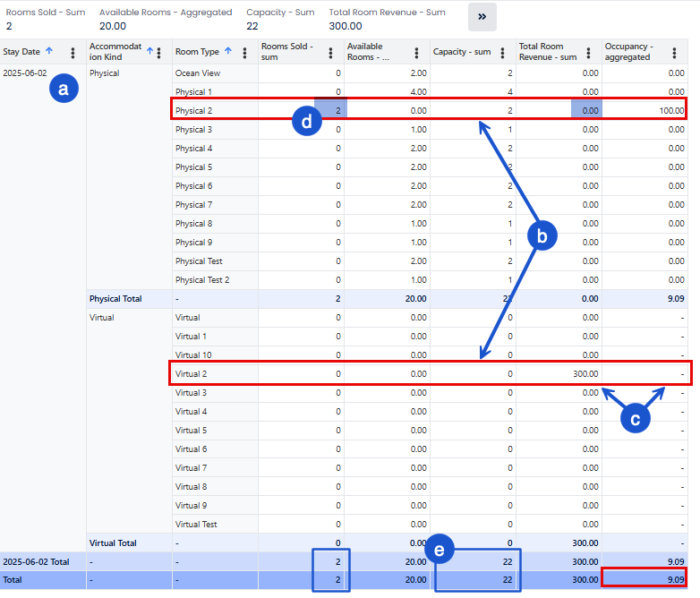Click the Physical Total row label
This screenshot has width=700, height=598.
[115, 299]
